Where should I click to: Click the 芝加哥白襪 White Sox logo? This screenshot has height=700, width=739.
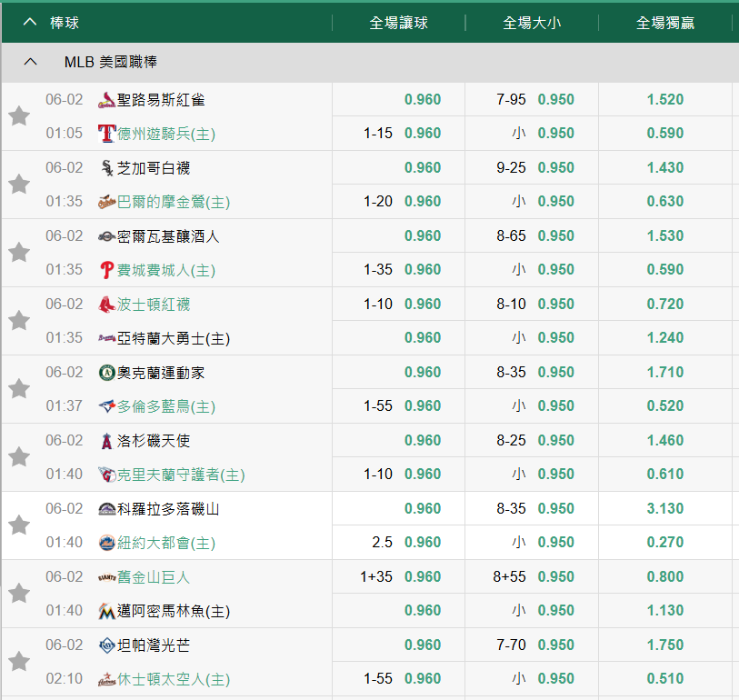(107, 168)
